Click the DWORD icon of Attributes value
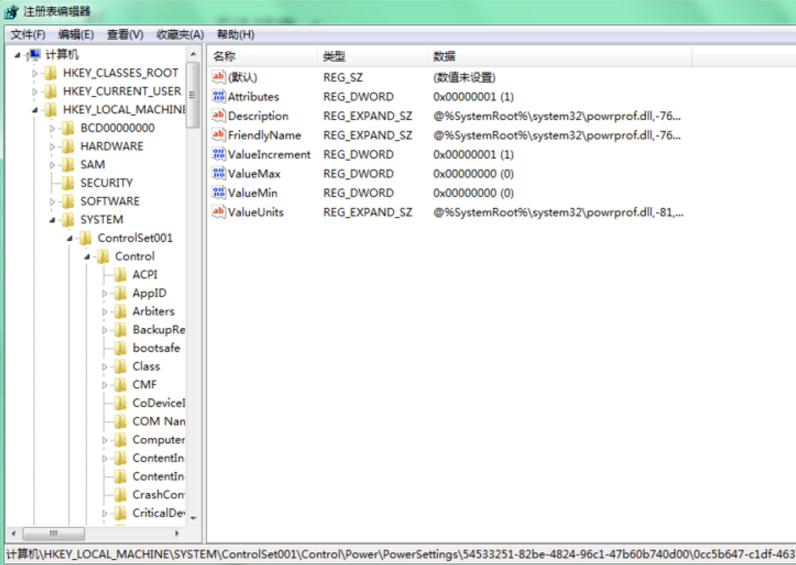Image resolution: width=796 pixels, height=565 pixels. point(219,96)
